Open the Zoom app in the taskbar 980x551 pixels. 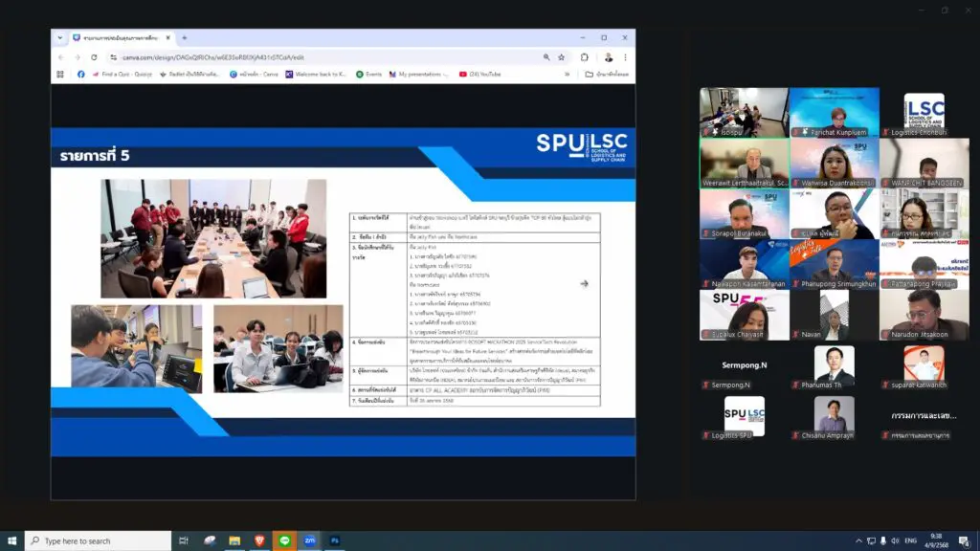click(x=310, y=540)
